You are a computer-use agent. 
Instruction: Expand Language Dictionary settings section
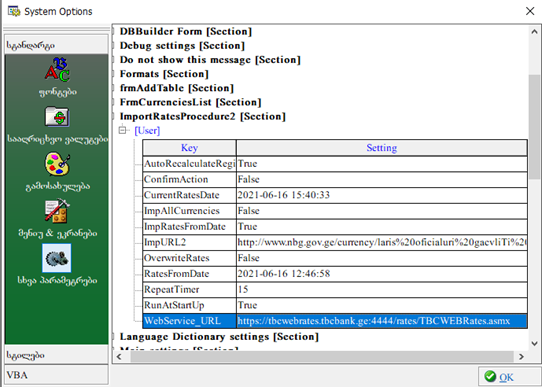coord(219,337)
